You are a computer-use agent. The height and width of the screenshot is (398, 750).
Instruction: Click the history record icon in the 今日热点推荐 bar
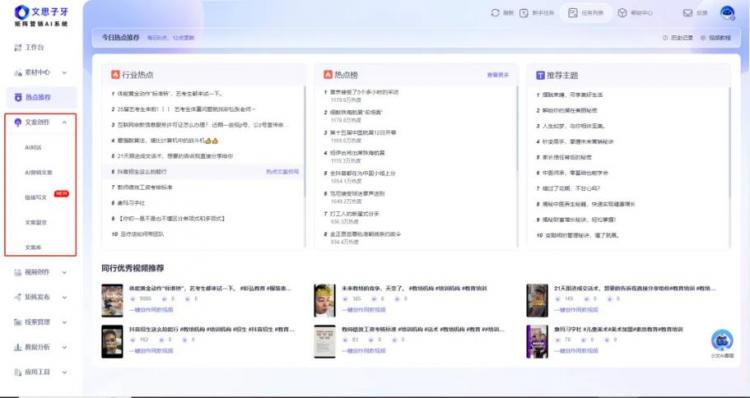pyautogui.click(x=665, y=37)
